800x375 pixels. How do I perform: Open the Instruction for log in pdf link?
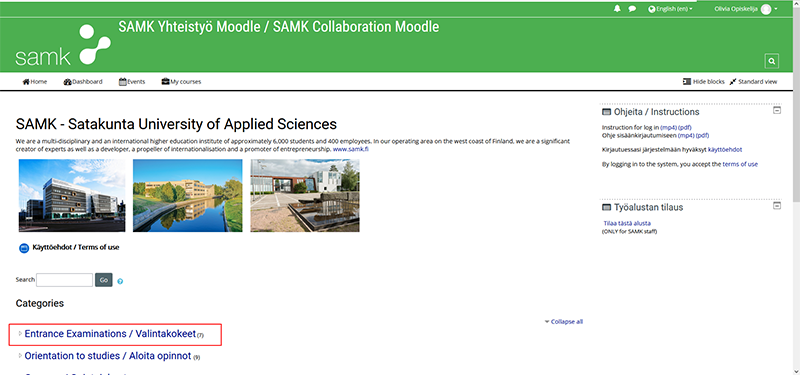pos(685,127)
